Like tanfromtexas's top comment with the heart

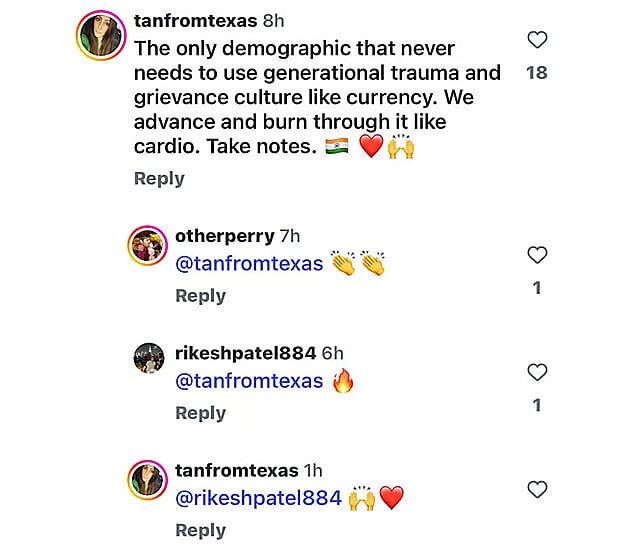click(537, 40)
